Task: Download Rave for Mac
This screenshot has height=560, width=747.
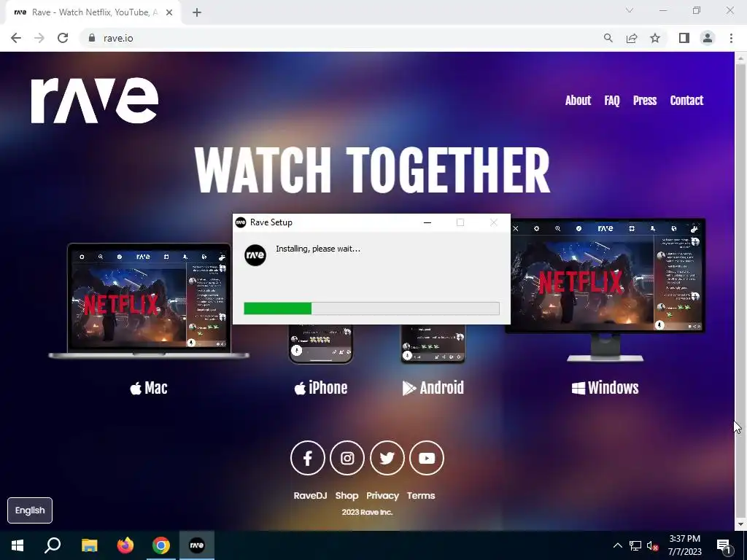Action: [149, 388]
